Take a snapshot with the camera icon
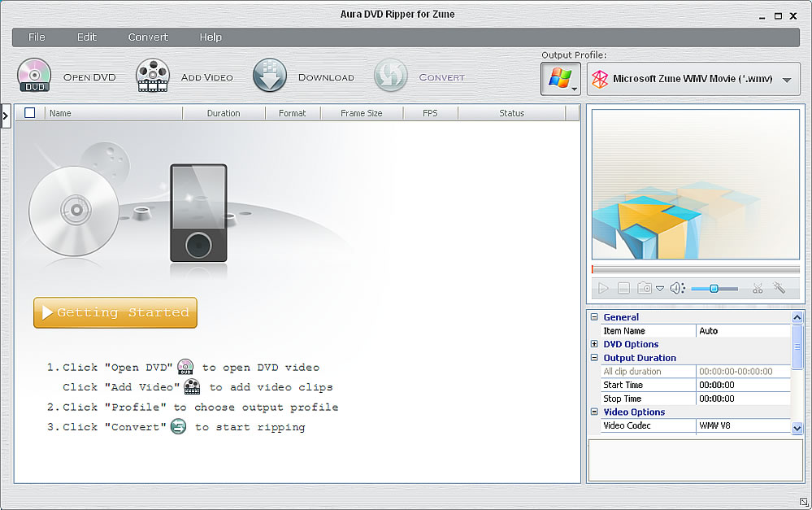Image resolution: width=812 pixels, height=510 pixels. (645, 288)
